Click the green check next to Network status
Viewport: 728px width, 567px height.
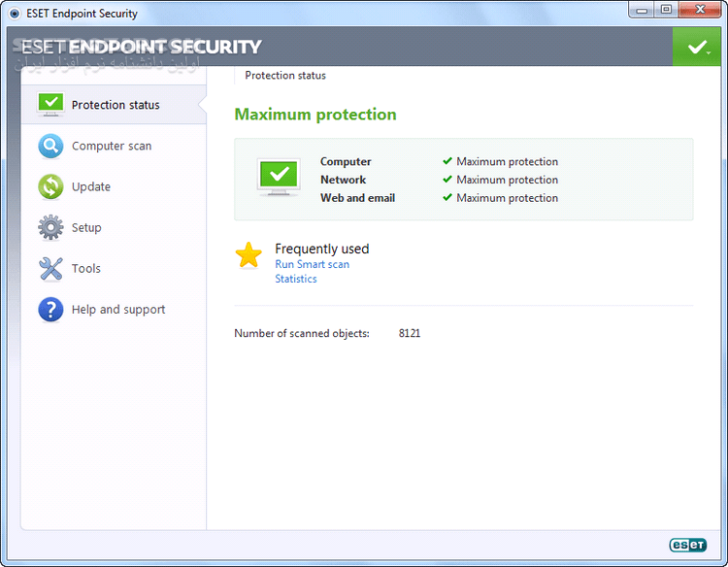pyautogui.click(x=447, y=180)
